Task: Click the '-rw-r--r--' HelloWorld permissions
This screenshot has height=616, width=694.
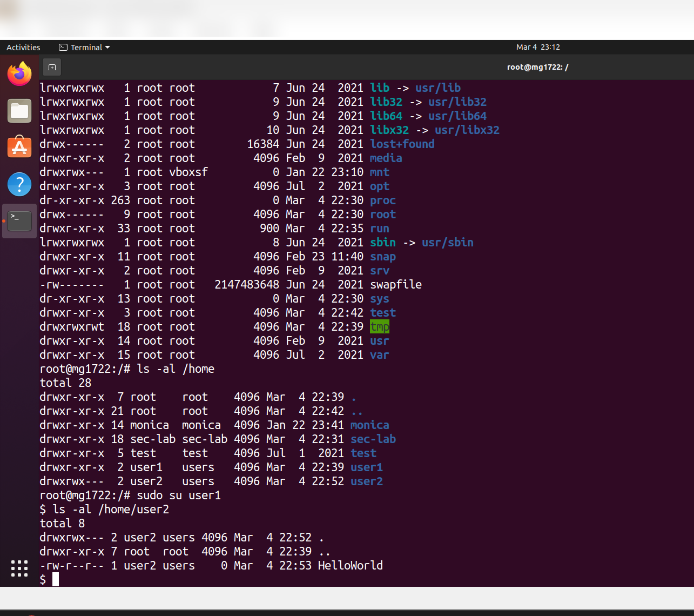Action: coord(72,566)
